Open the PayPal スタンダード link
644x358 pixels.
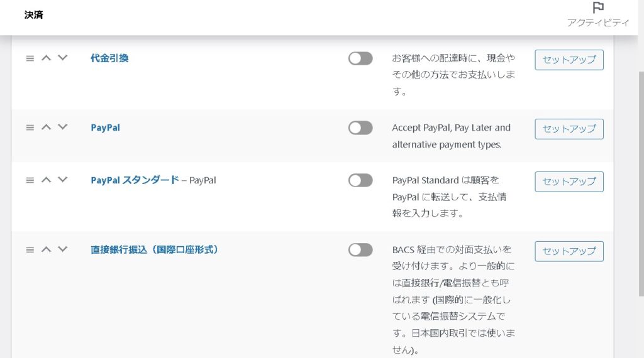(135, 180)
